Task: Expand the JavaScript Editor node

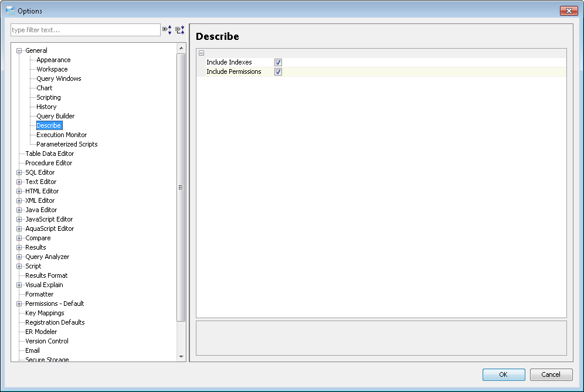Action: pyautogui.click(x=19, y=219)
